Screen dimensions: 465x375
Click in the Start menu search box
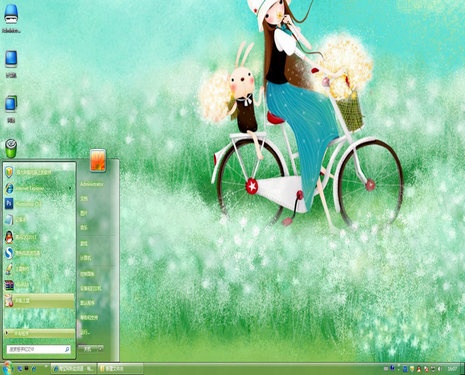(x=39, y=349)
